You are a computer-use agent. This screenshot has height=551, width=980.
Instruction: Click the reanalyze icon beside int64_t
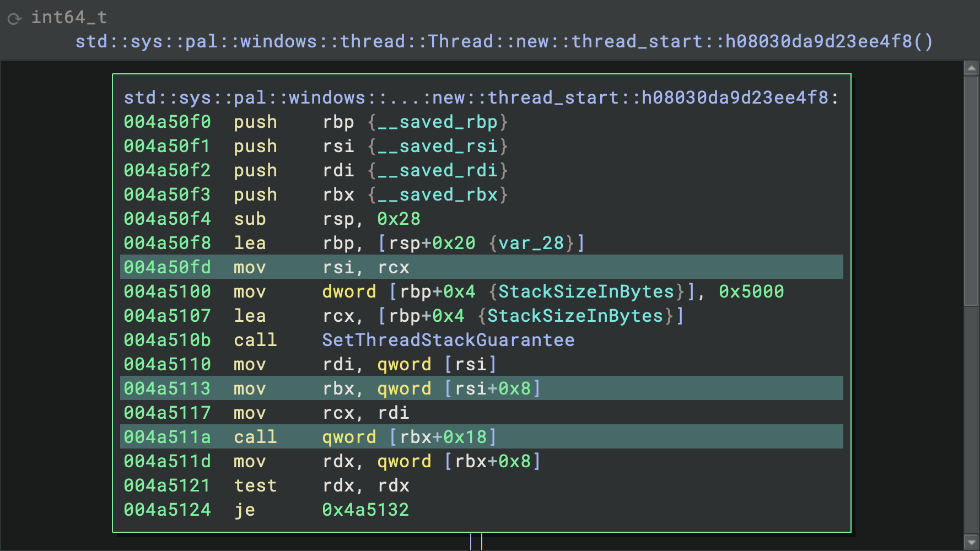tap(14, 19)
